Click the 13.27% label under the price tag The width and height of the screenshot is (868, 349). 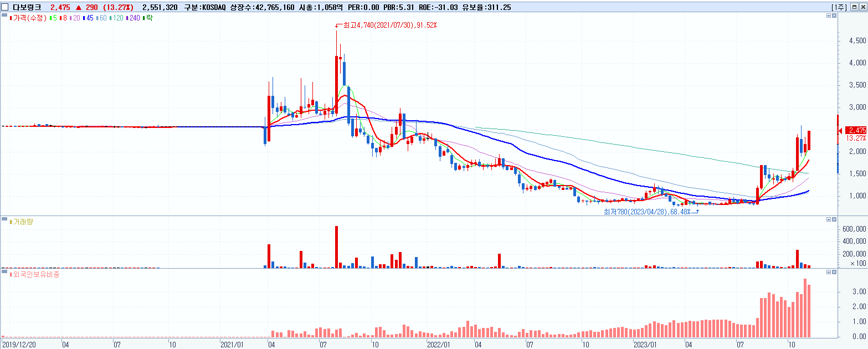[857, 138]
